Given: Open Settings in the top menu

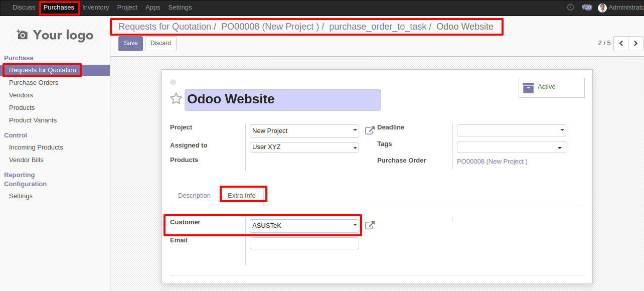Looking at the screenshot, I should (x=180, y=8).
